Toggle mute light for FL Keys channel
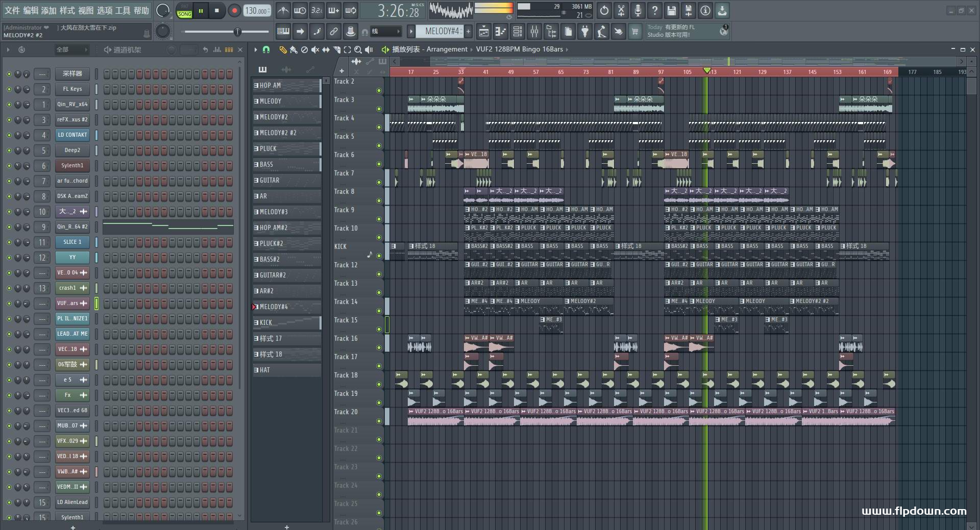Screen dimensions: 980x530 point(9,89)
